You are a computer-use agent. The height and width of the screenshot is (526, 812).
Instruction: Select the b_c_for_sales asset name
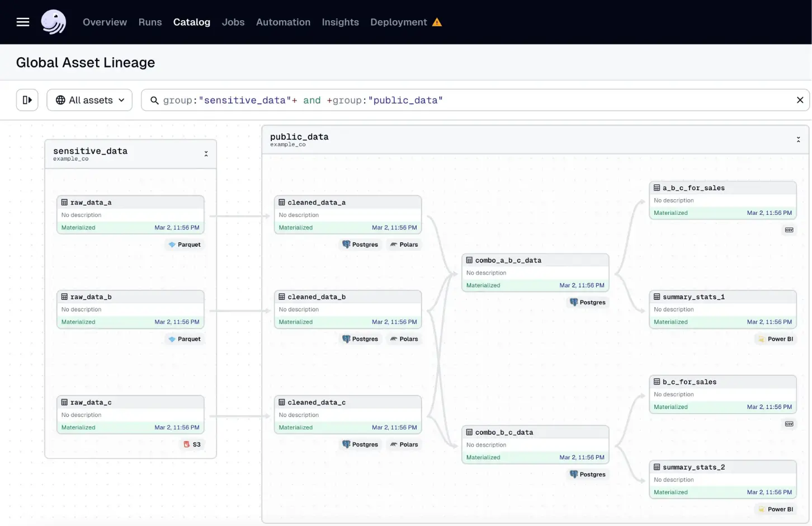[690, 382]
